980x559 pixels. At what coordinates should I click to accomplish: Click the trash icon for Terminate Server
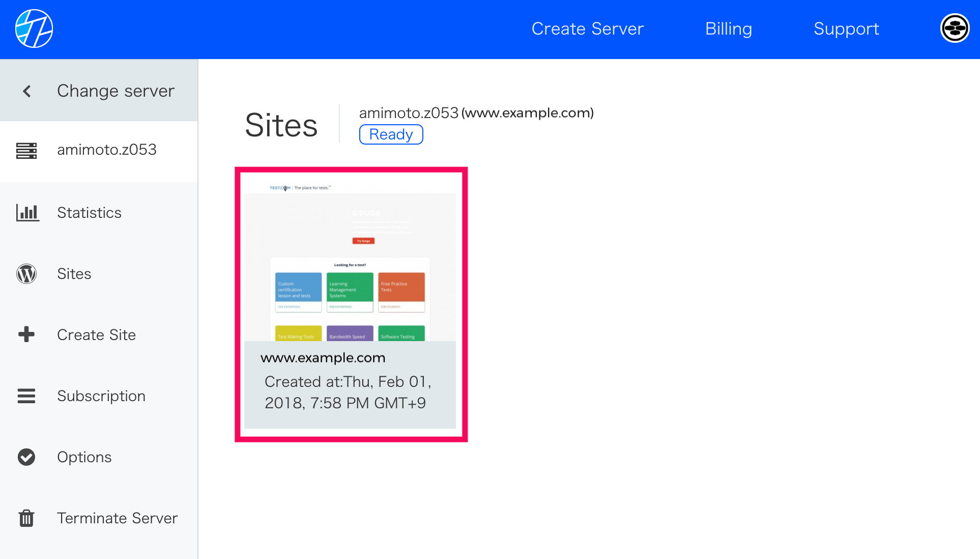tap(26, 518)
